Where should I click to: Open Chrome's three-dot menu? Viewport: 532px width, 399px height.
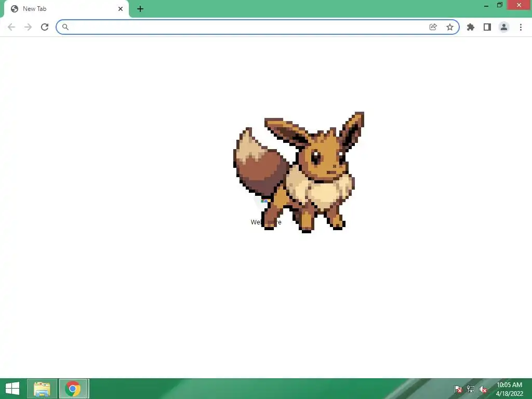[x=521, y=27]
